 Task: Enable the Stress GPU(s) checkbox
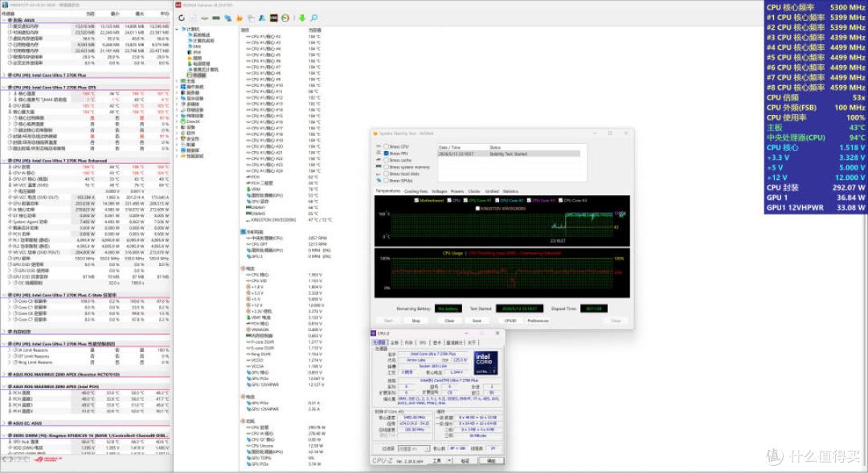tap(386, 180)
